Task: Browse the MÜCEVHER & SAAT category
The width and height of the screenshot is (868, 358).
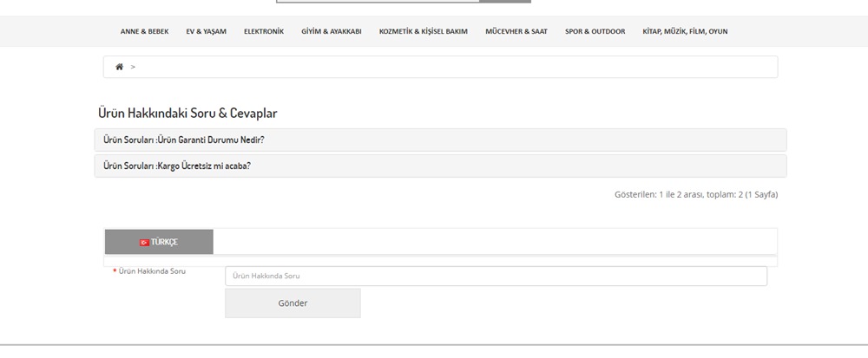Action: coord(516,31)
